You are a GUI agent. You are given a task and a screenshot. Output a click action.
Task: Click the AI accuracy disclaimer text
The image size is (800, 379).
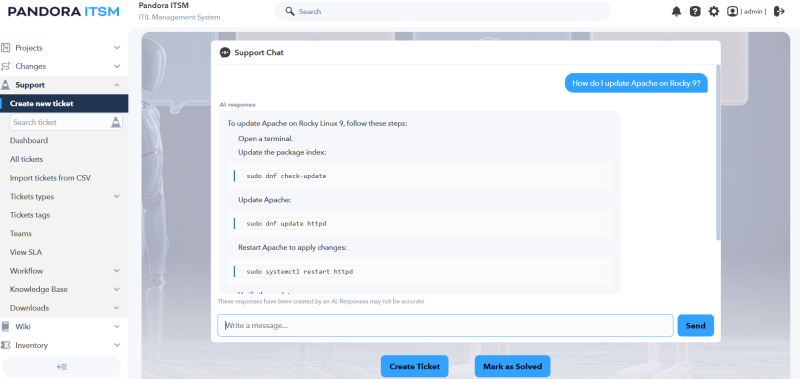pos(320,301)
